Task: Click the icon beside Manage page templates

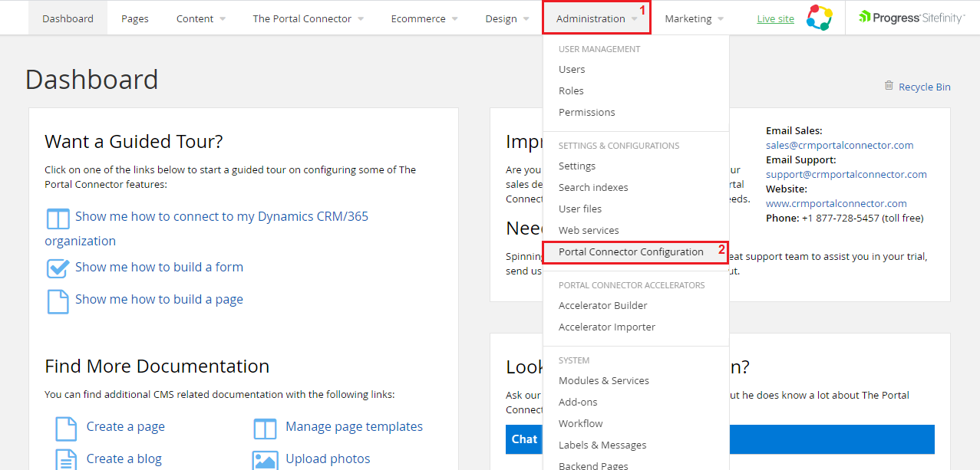Action: (x=265, y=429)
